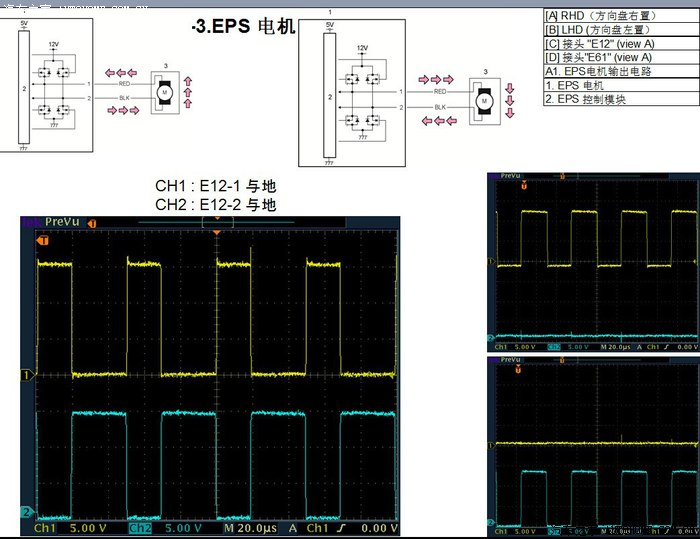
Task: Click the '3.EPS 电机' title heading
Action: coord(243,28)
